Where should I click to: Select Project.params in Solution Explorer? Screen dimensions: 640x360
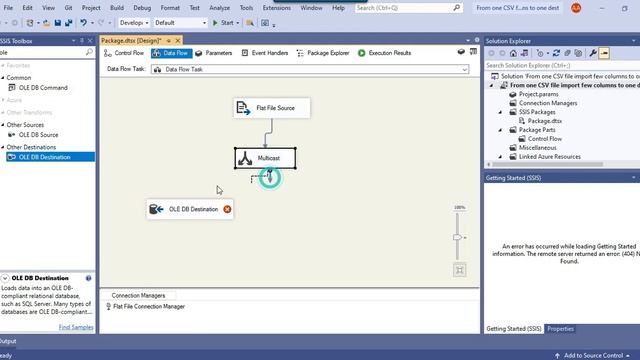coord(538,94)
